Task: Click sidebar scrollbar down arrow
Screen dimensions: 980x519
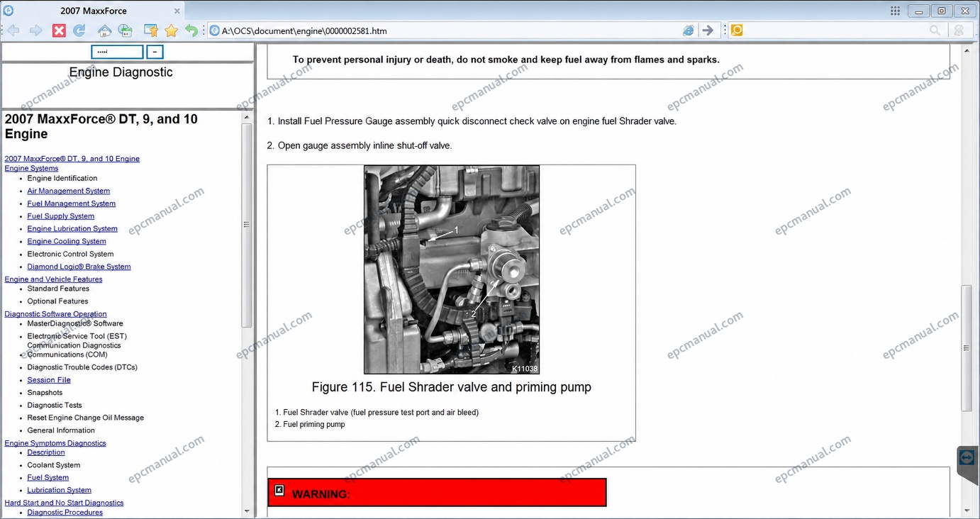Action: coord(247,510)
